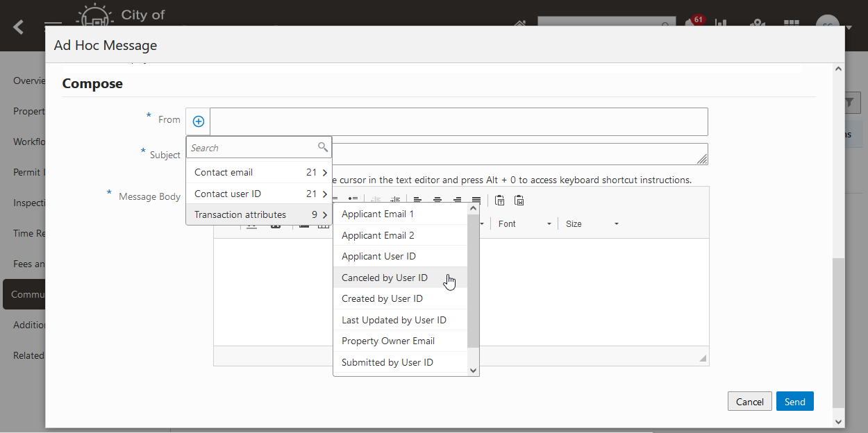
Task: Click the plus icon beside From
Action: click(198, 121)
